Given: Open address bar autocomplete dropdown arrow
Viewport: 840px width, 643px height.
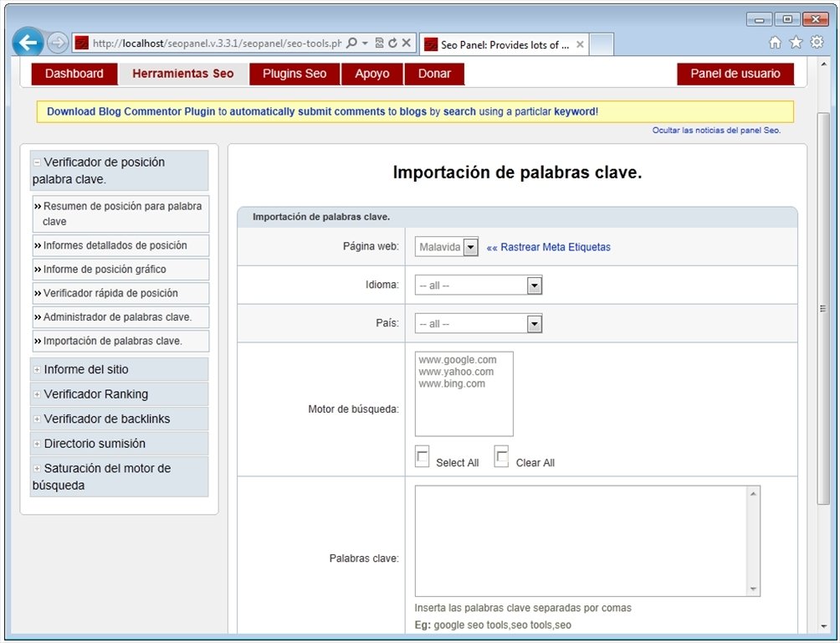Looking at the screenshot, I should pos(365,43).
